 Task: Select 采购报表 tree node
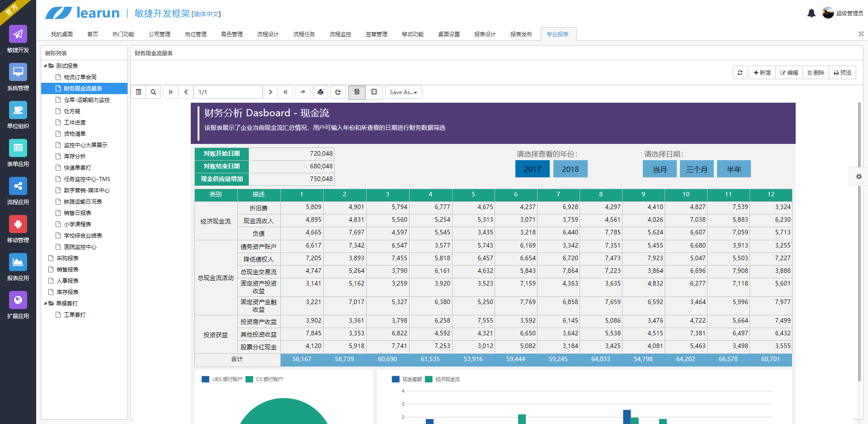tap(67, 258)
